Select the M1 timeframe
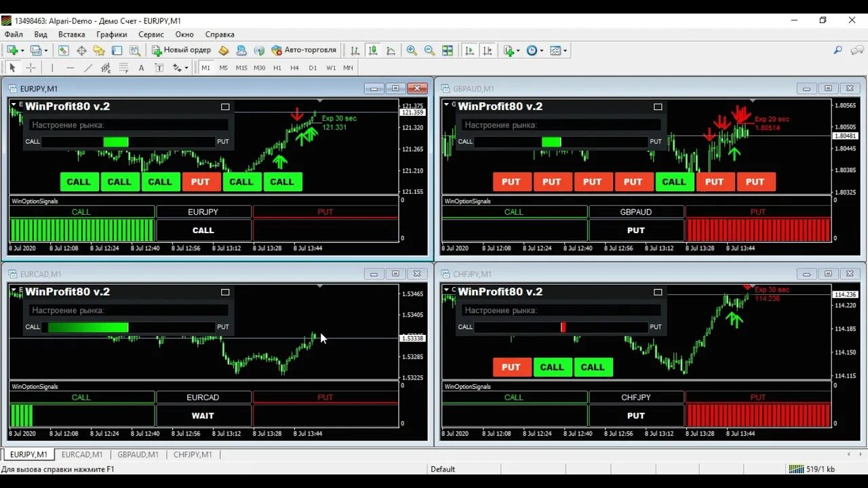Screen dimensions: 868x488 206,68
